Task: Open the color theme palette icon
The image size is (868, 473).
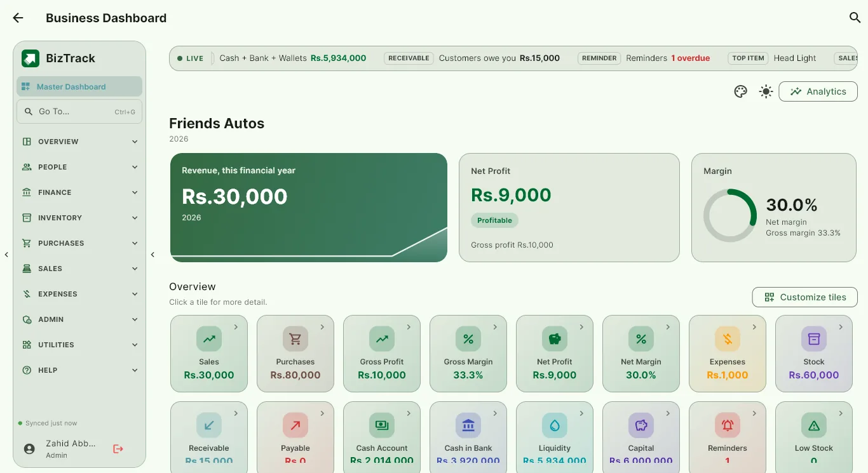Action: [x=740, y=91]
